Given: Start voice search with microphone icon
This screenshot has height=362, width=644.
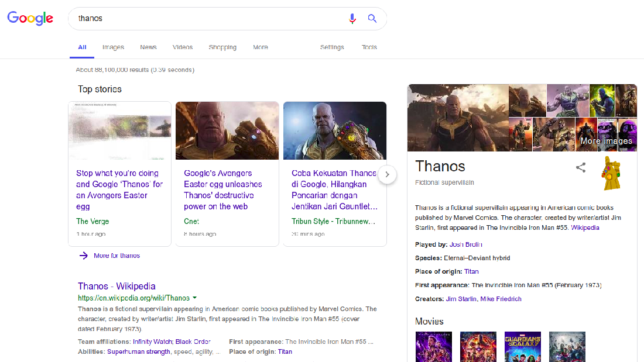Looking at the screenshot, I should pos(352,19).
